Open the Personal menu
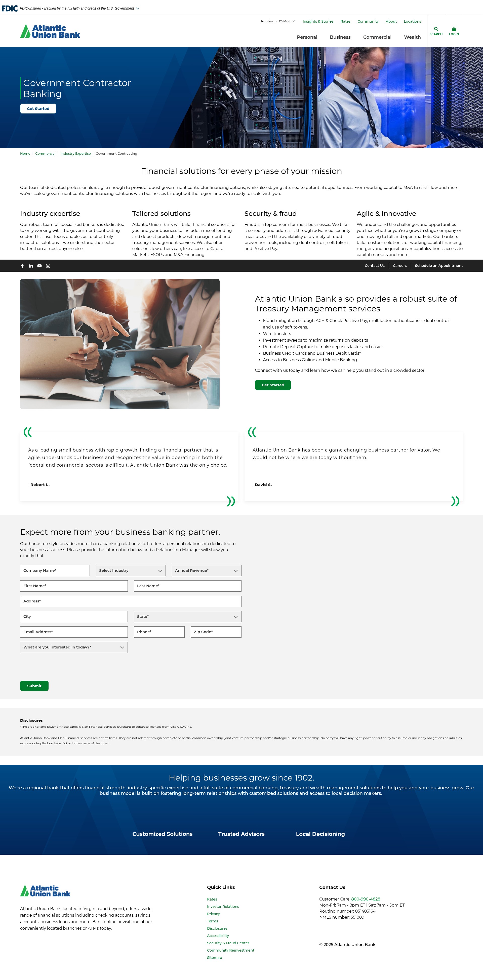Image resolution: width=483 pixels, height=980 pixels. pos(307,37)
